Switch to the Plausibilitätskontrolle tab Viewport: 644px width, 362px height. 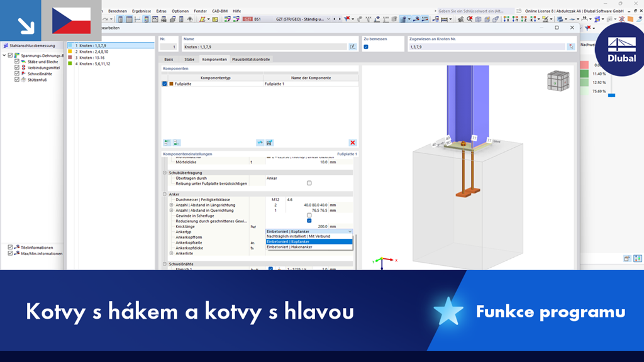pos(251,59)
